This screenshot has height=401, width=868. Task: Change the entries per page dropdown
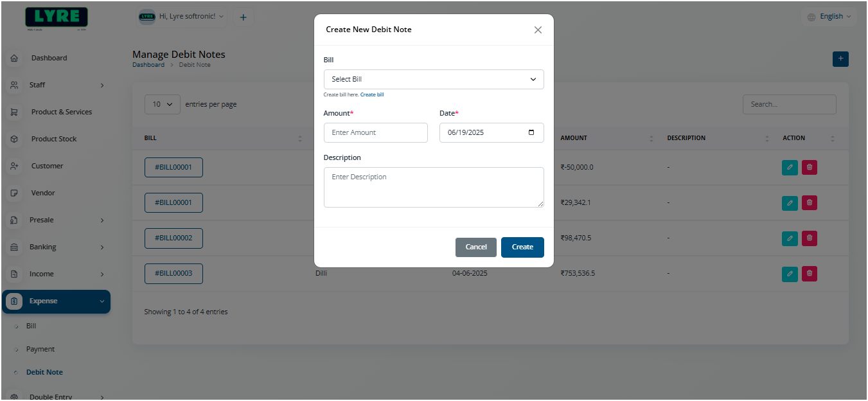coord(162,104)
